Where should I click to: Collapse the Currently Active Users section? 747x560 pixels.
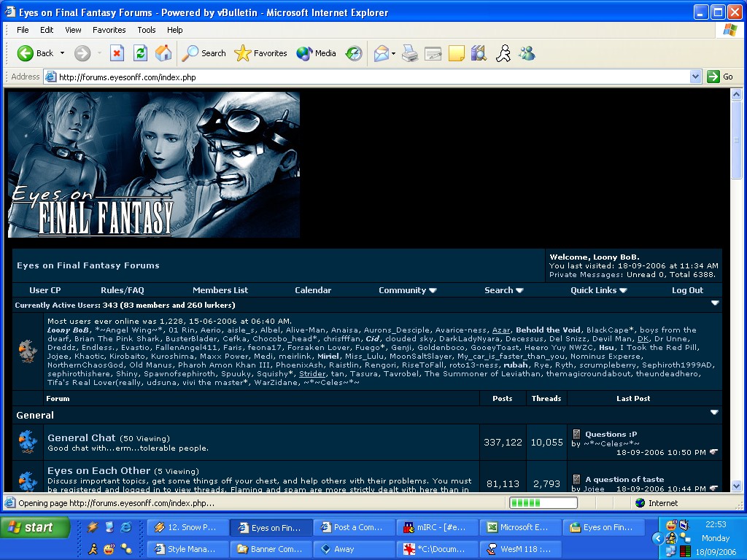[x=715, y=303]
